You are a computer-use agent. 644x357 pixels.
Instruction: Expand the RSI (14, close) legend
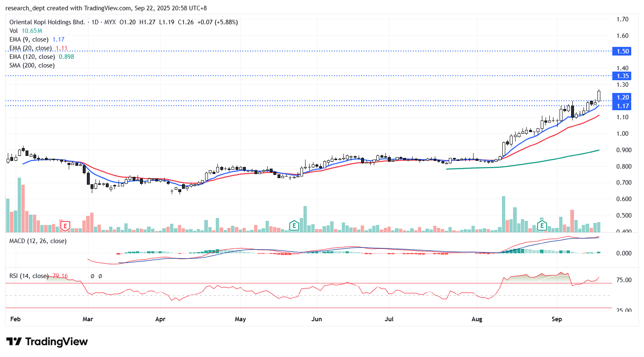(x=29, y=276)
